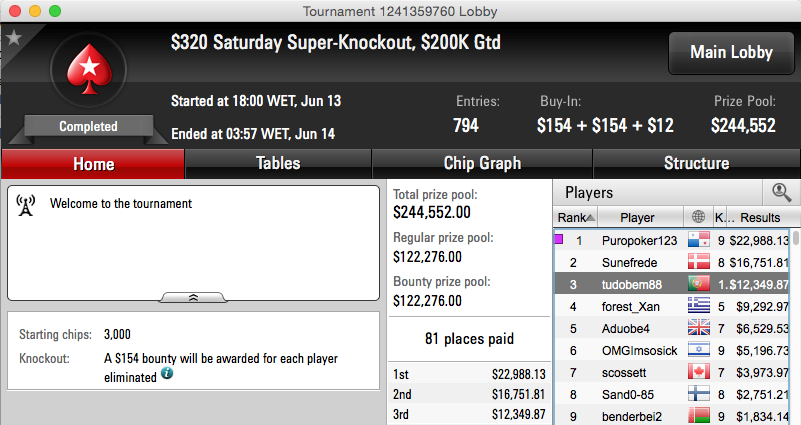Collapse the welcome message panel
Image resolution: width=801 pixels, height=425 pixels.
(x=193, y=297)
